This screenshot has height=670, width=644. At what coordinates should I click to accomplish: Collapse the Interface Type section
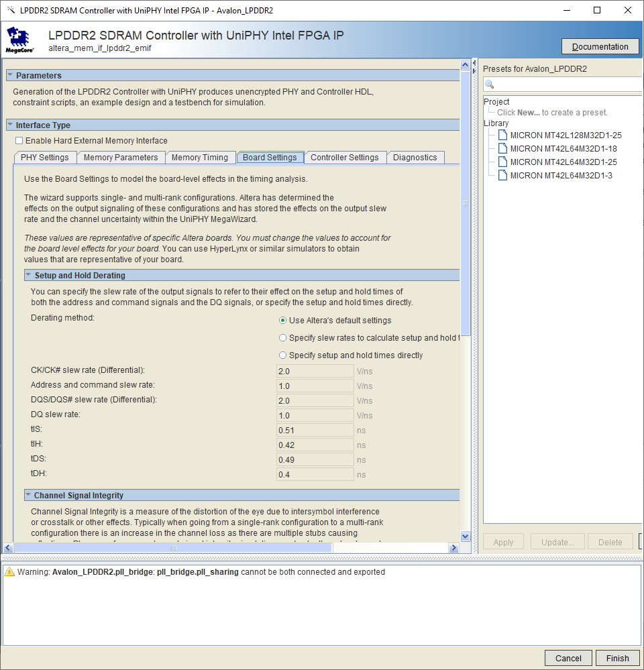pyautogui.click(x=10, y=125)
